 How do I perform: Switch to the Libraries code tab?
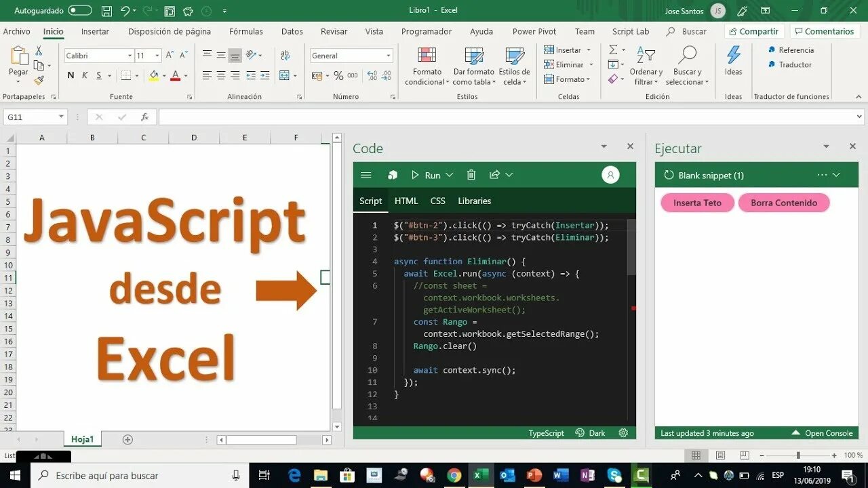pyautogui.click(x=475, y=201)
